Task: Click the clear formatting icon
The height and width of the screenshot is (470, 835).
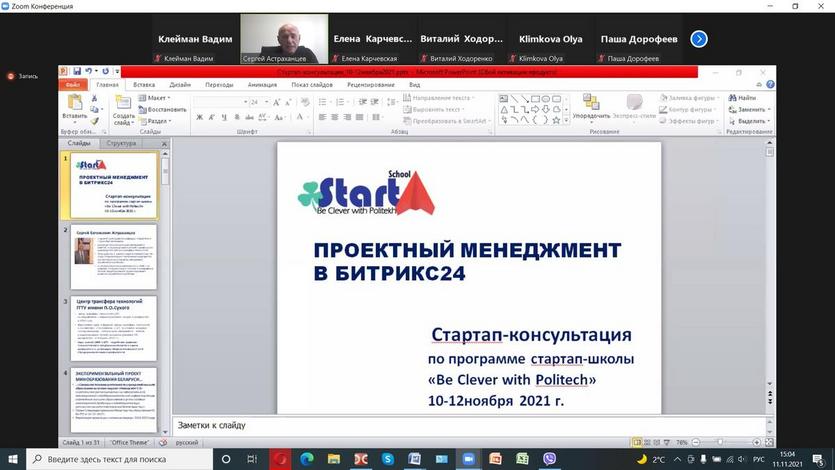Action: click(305, 102)
